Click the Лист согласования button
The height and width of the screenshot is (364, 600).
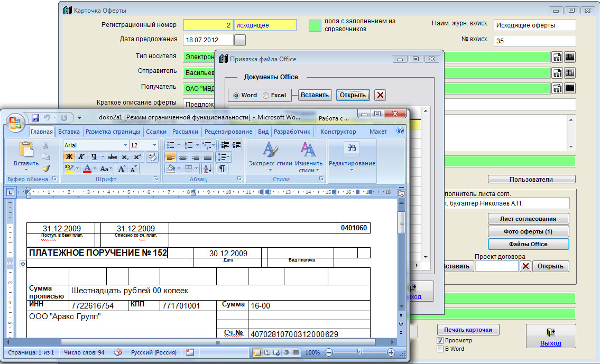528,219
